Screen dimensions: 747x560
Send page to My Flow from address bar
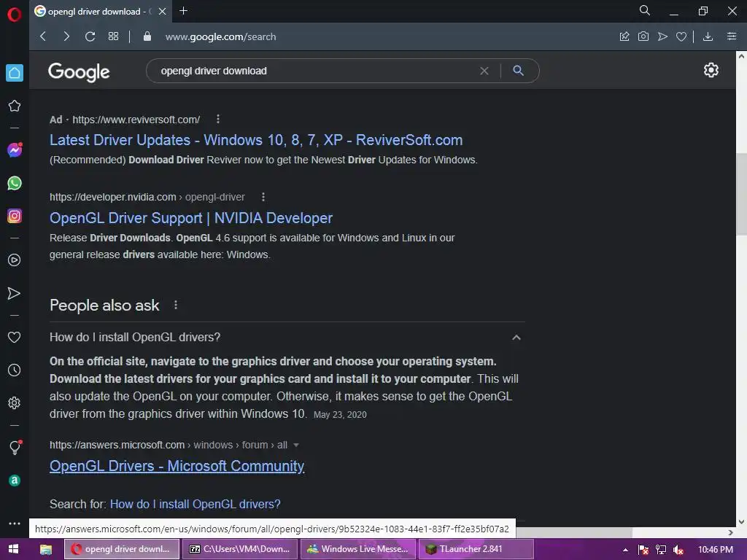(x=662, y=36)
